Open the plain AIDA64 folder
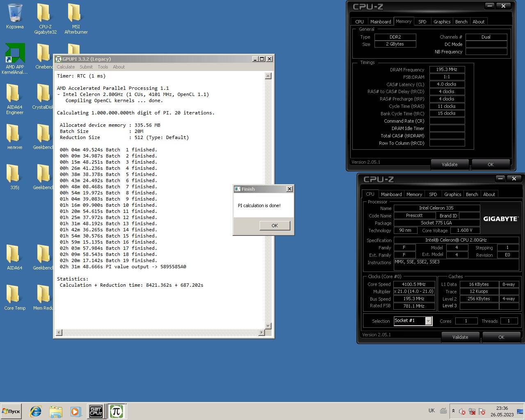The width and height of the screenshot is (525, 420). (15, 257)
